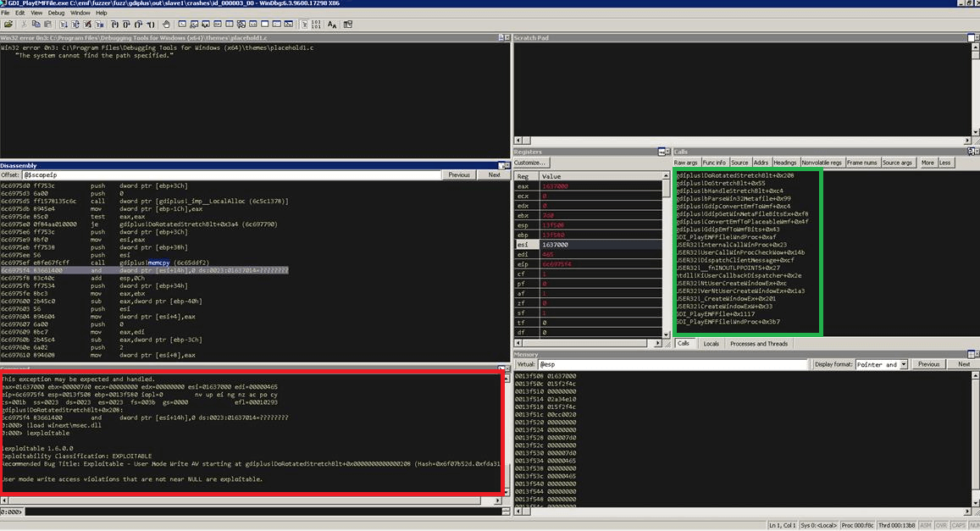
Task: Click Previous in Disassembly panel
Action: pyautogui.click(x=459, y=175)
